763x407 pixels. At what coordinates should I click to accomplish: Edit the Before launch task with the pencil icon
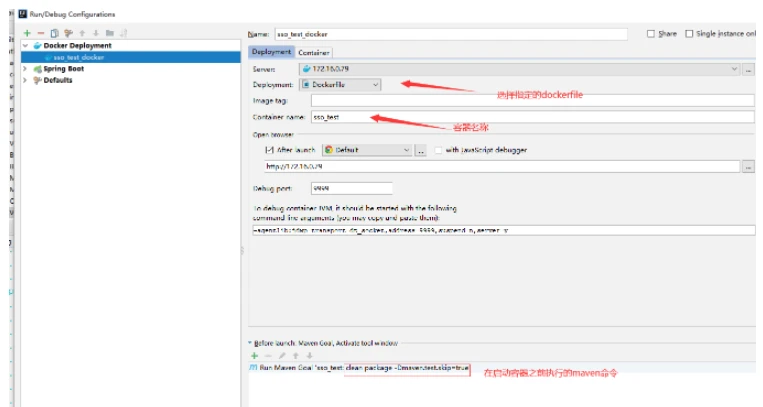[x=282, y=356]
